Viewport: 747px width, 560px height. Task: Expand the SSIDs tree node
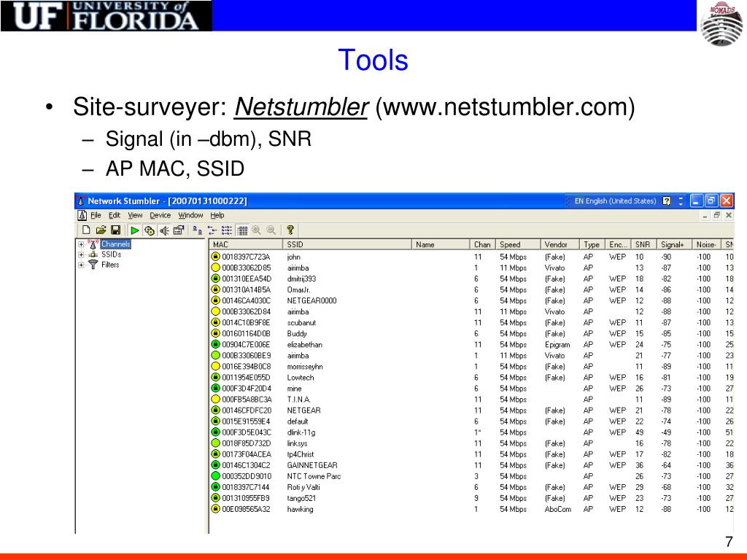tap(81, 254)
